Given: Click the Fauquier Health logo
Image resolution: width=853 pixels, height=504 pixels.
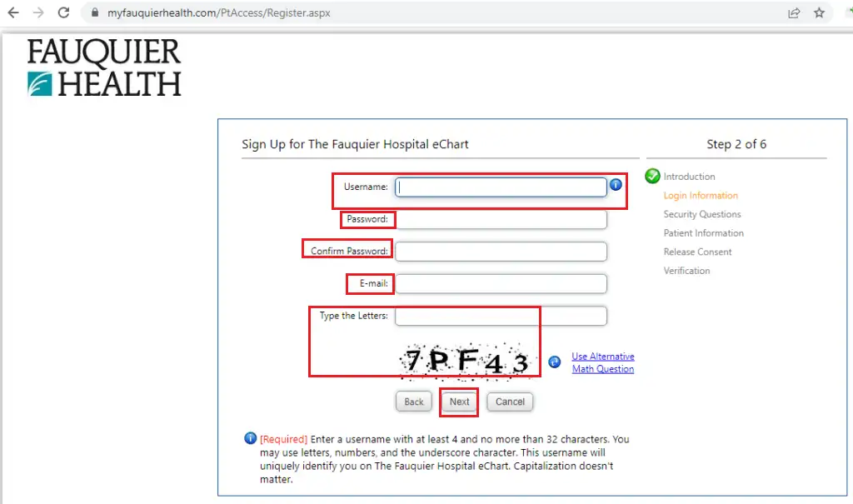Looking at the screenshot, I should coord(104,67).
